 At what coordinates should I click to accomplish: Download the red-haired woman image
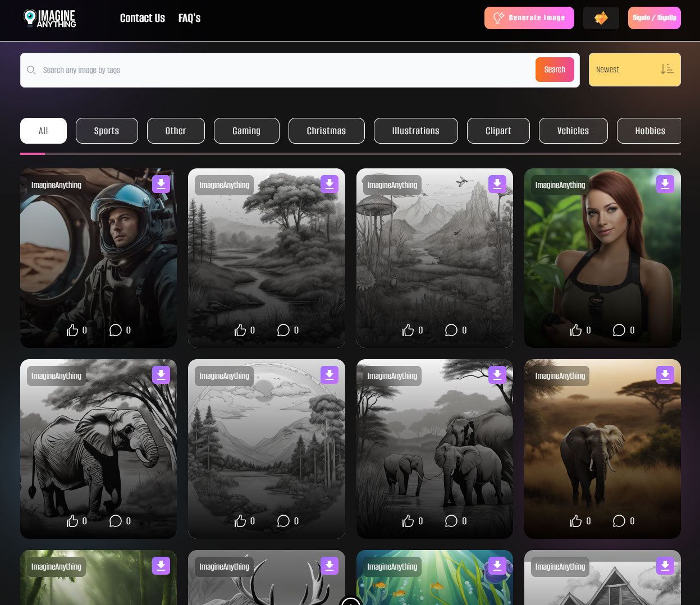click(665, 184)
